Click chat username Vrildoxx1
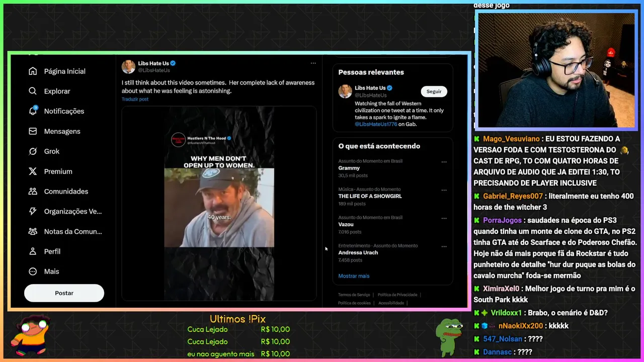 (x=506, y=313)
